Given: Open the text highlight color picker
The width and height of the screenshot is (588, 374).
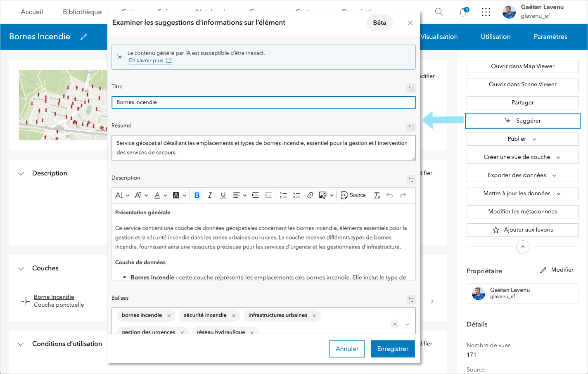Looking at the screenshot, I should [x=179, y=195].
